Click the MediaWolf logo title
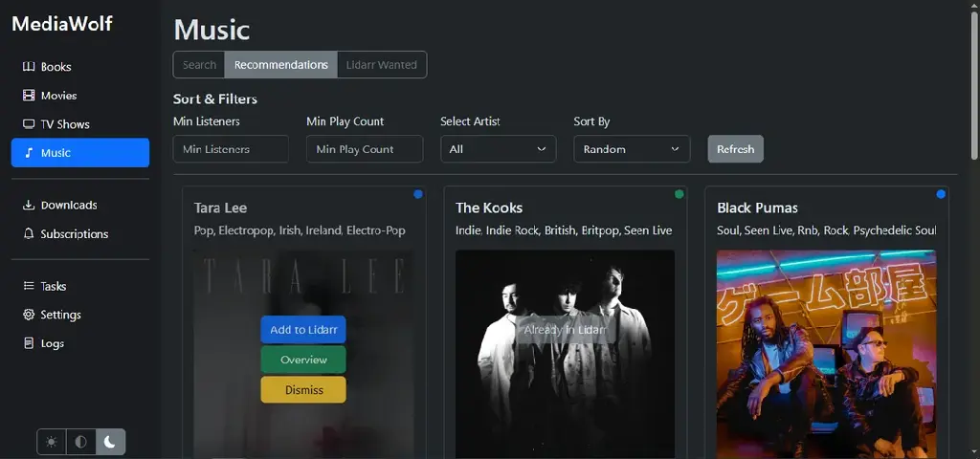The width and height of the screenshot is (980, 459). [x=62, y=24]
